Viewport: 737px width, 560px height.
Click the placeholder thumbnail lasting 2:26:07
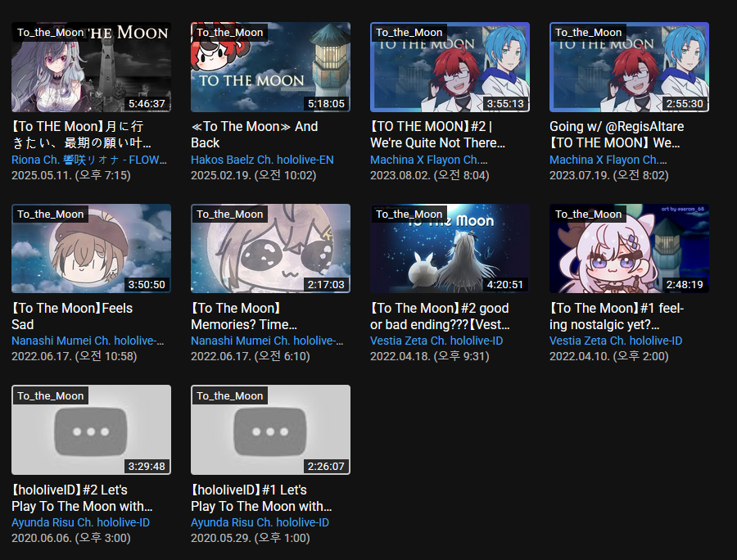point(270,430)
